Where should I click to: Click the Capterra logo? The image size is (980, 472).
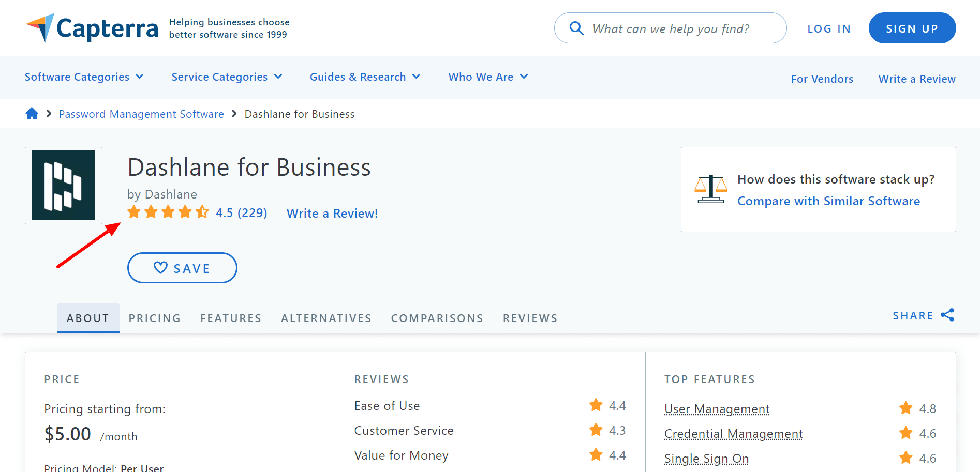(92, 28)
